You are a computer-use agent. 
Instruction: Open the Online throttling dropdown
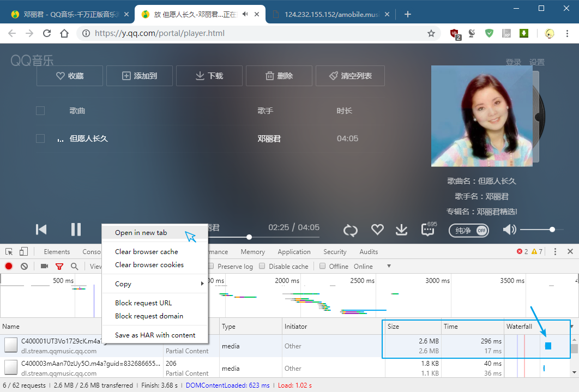click(x=372, y=267)
